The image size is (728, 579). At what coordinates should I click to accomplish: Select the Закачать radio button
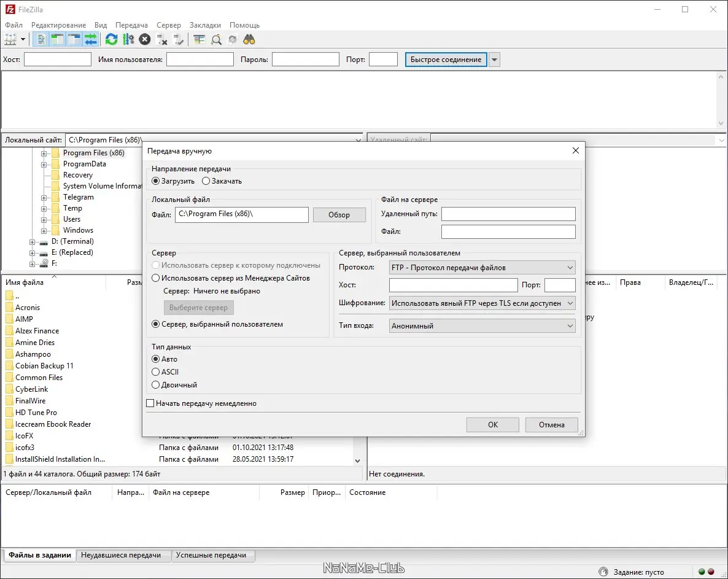click(x=206, y=181)
